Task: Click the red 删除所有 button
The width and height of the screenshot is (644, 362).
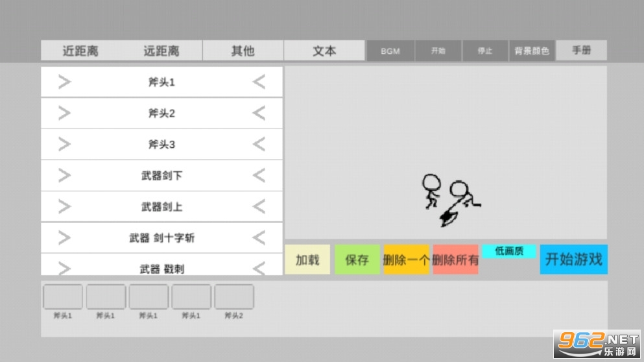Action: 455,259
